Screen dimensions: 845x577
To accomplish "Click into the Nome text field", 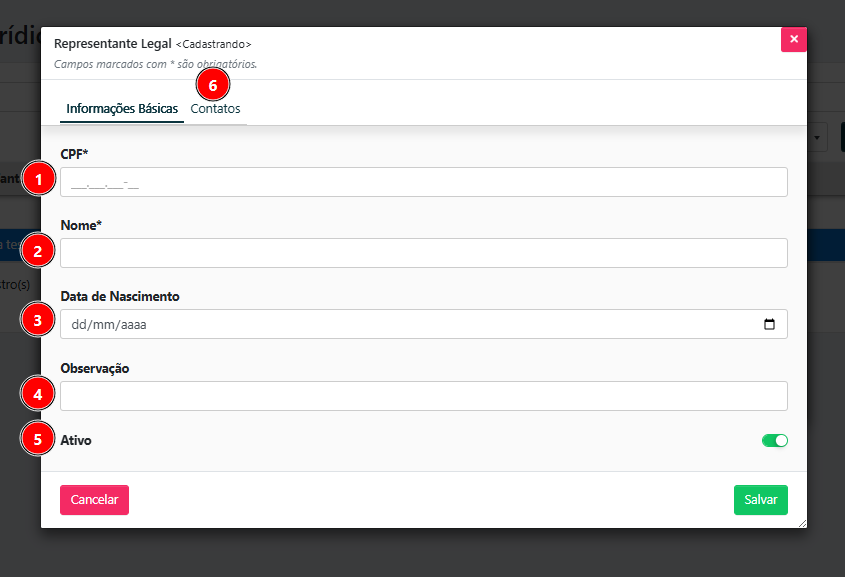I will click(424, 253).
